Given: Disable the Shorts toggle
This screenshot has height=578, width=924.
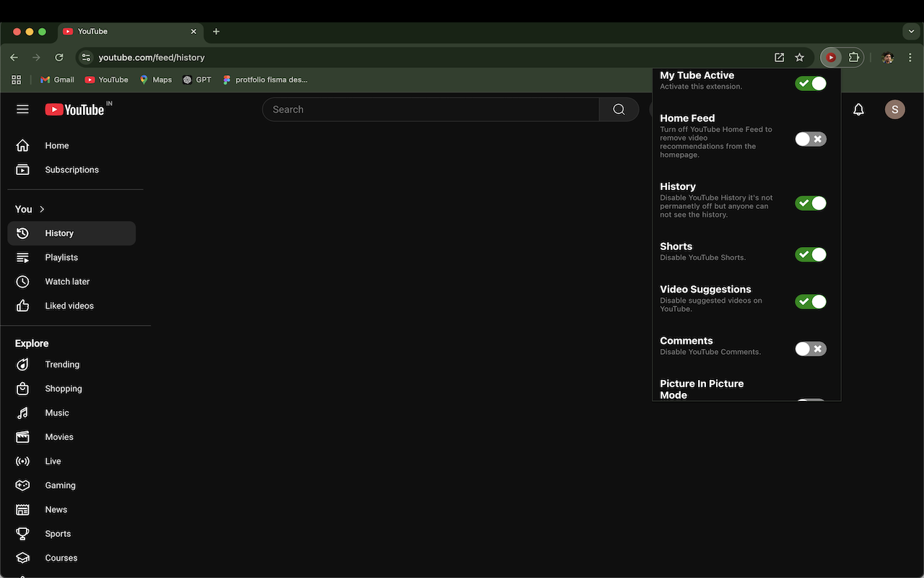Looking at the screenshot, I should pyautogui.click(x=810, y=254).
